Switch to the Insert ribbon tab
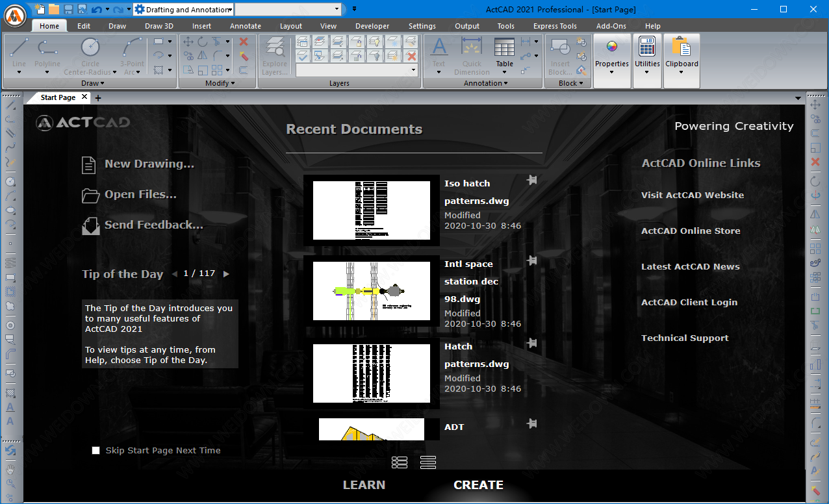This screenshot has width=829, height=504. [201, 26]
